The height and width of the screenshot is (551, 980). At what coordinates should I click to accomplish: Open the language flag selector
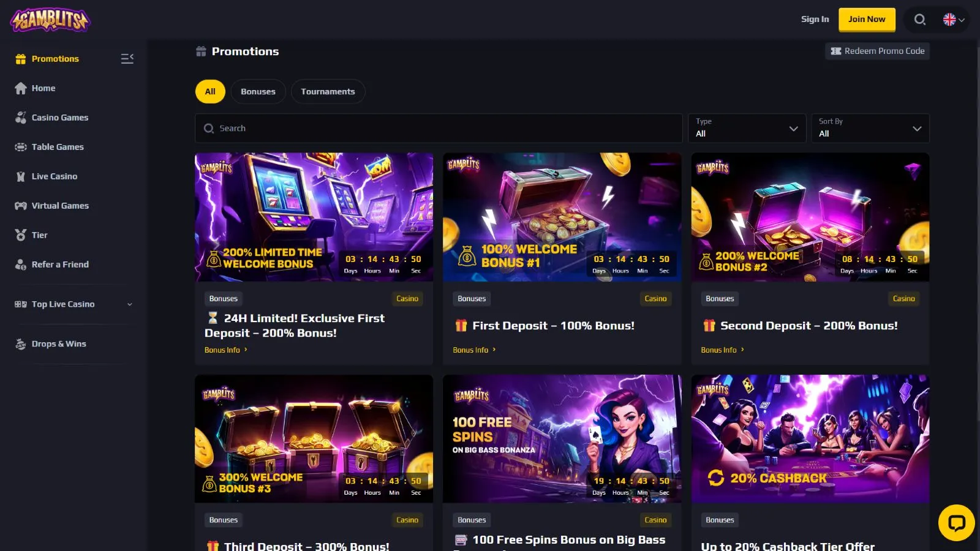pyautogui.click(x=954, y=20)
